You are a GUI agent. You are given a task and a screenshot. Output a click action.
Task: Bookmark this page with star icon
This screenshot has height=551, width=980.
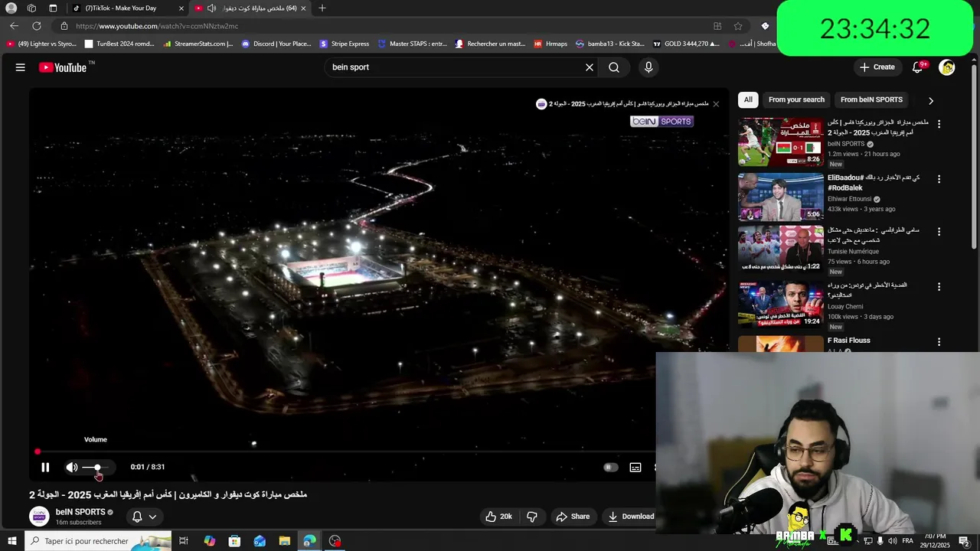(x=738, y=26)
